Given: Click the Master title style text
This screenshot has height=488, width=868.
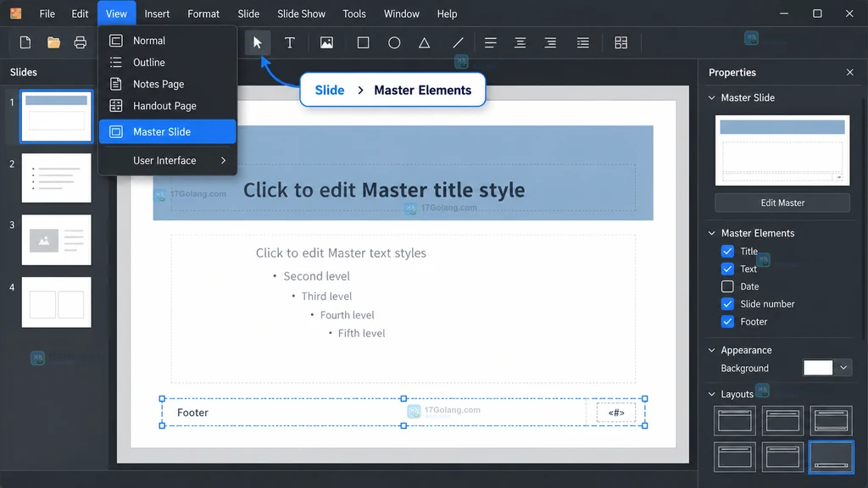Looking at the screenshot, I should coord(384,191).
